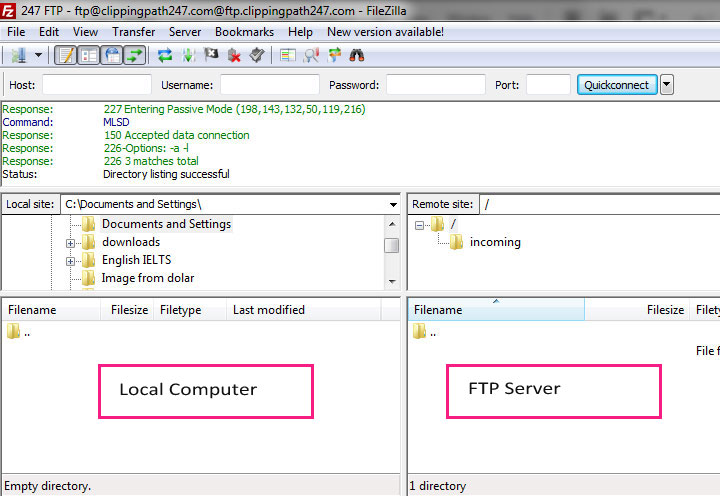
Task: Toggle remote directory tree display
Action: point(112,56)
